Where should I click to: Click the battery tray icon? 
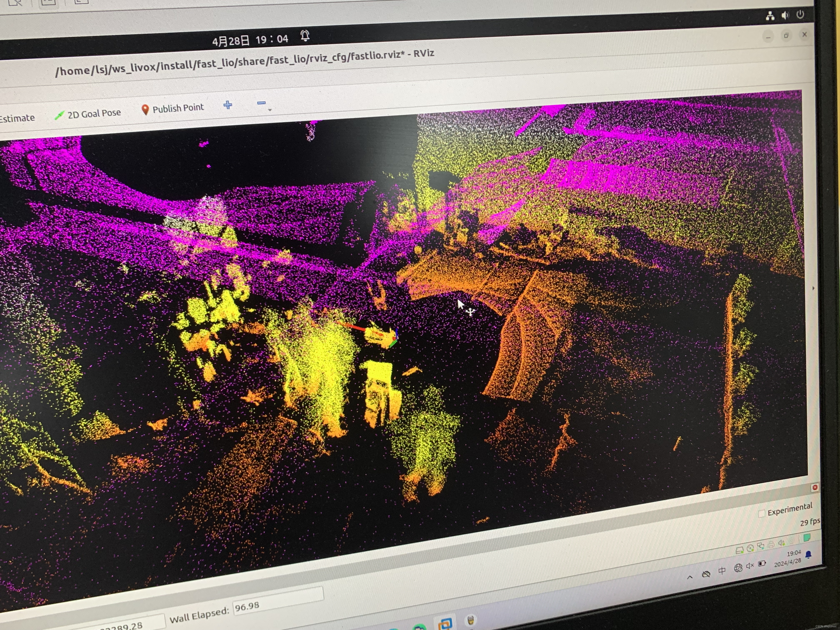point(762,564)
